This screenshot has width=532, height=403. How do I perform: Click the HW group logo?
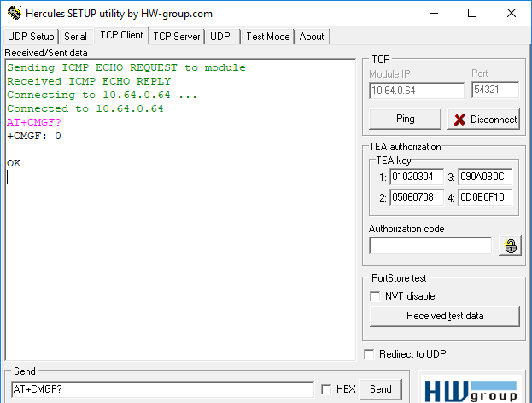pyautogui.click(x=471, y=391)
